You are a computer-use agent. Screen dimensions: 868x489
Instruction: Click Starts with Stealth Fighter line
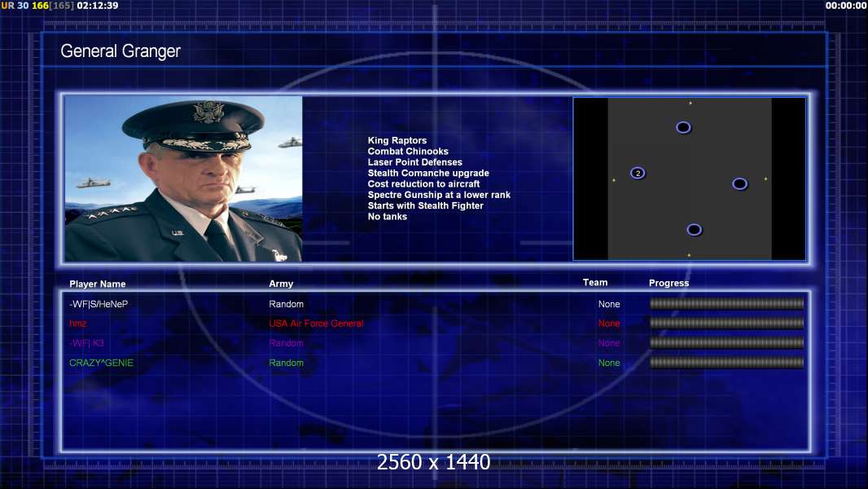[425, 205]
